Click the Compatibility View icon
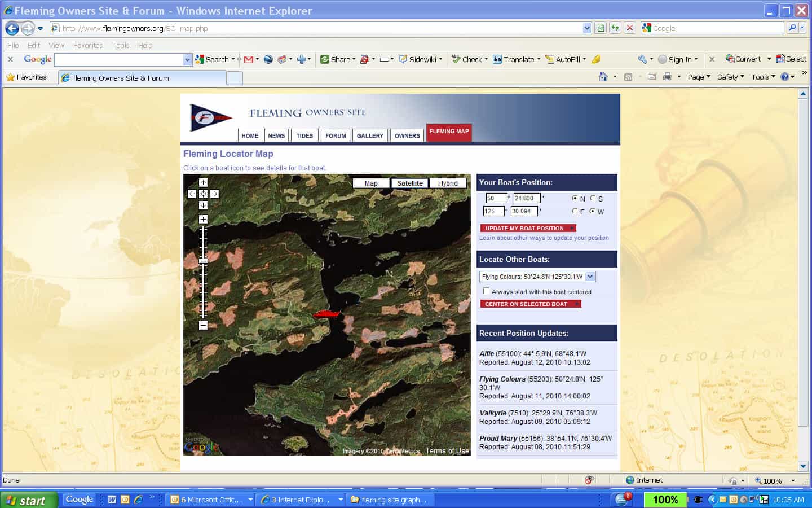812x508 pixels. pyautogui.click(x=601, y=28)
